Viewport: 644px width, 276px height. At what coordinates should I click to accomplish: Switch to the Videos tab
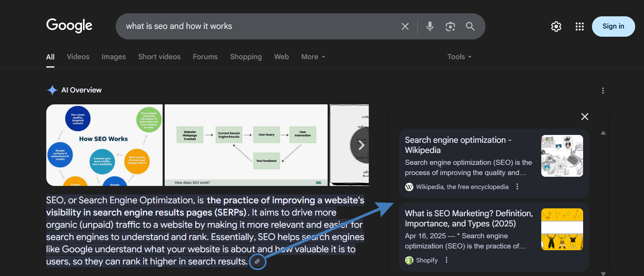(78, 57)
